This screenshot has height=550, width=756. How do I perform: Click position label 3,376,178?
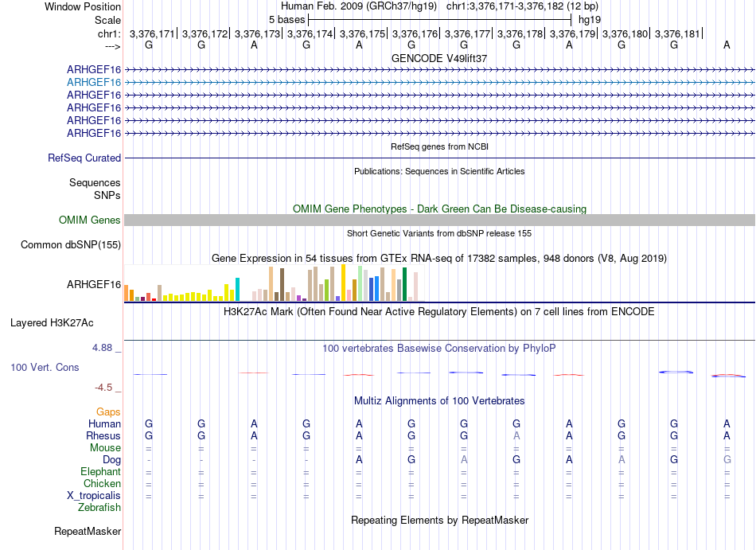pyautogui.click(x=520, y=33)
